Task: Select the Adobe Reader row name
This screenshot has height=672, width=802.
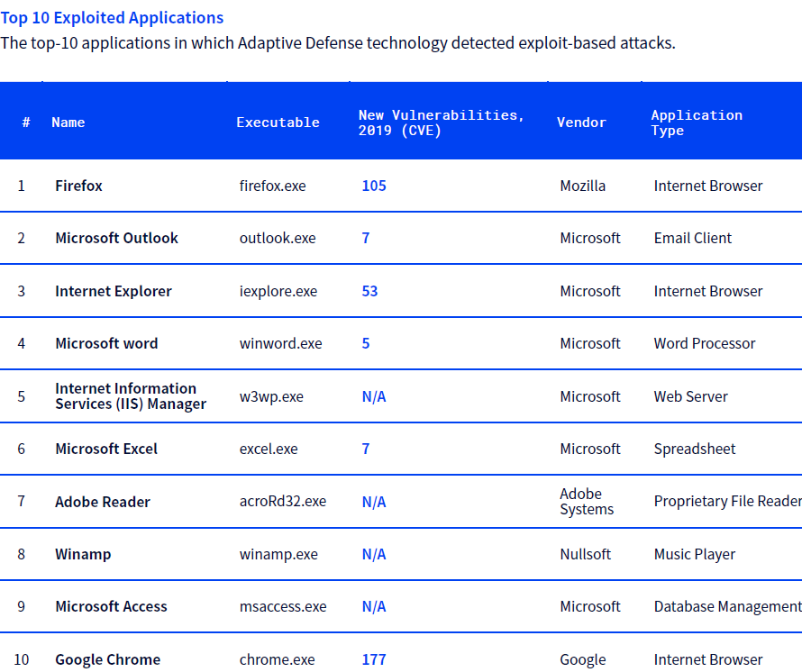Action: (103, 502)
